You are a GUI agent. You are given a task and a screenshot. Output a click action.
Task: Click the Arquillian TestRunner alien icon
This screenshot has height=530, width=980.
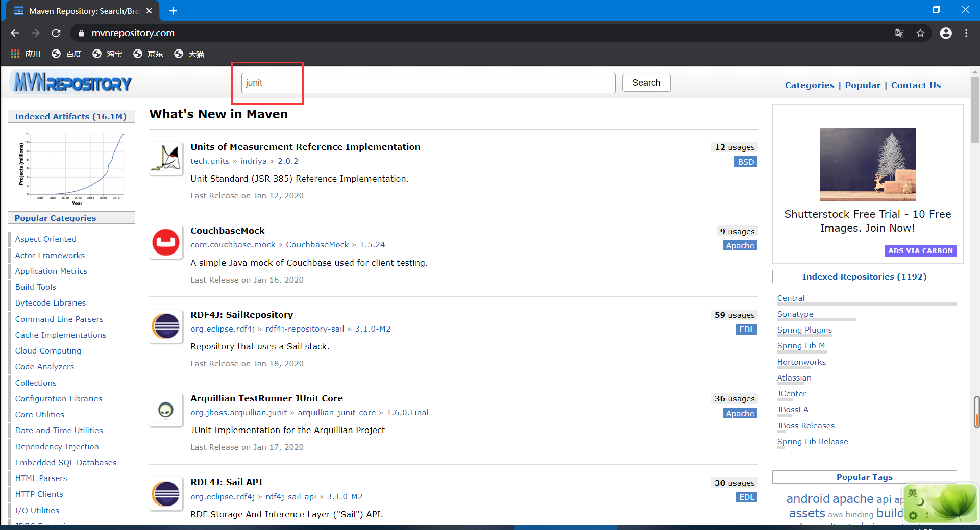166,410
